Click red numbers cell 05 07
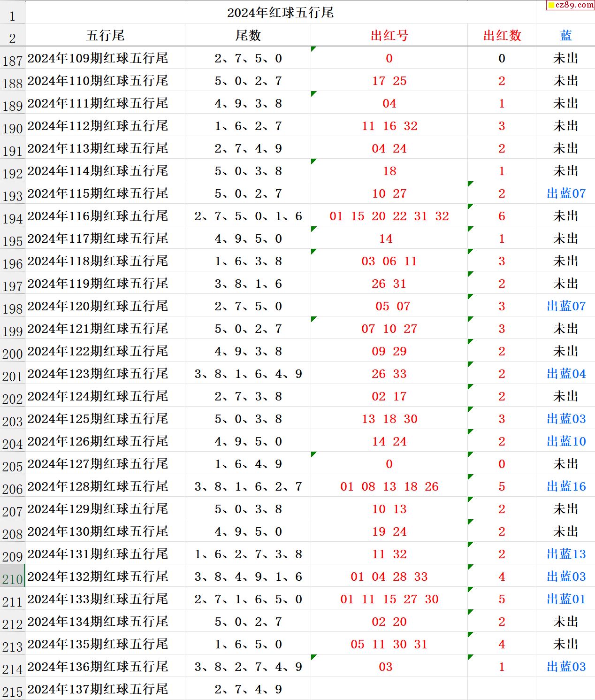The image size is (595, 700). pos(389,306)
